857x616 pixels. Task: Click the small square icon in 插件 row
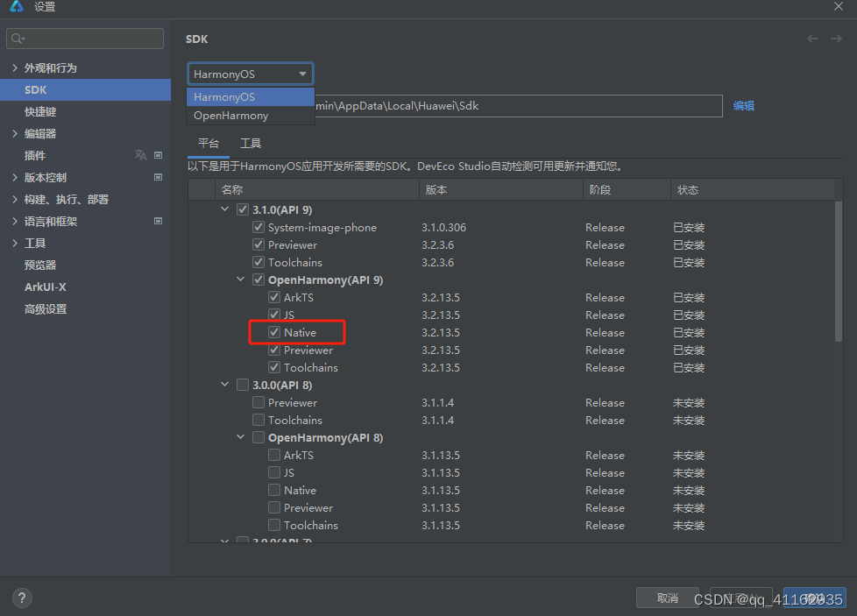(x=158, y=155)
